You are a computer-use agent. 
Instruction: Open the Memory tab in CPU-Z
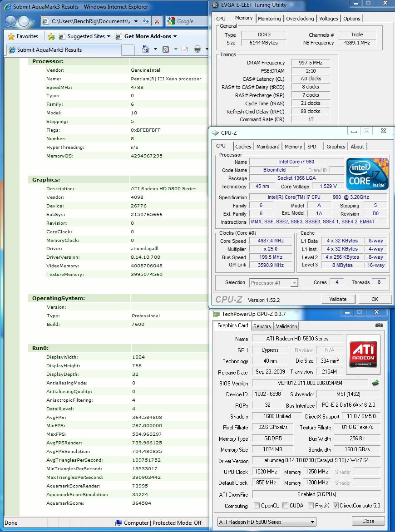(293, 147)
